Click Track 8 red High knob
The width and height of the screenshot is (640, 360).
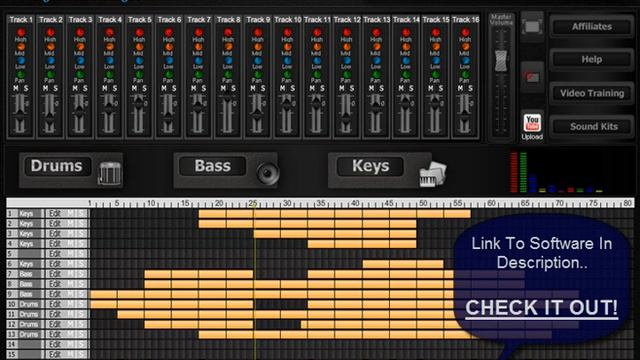228,32
